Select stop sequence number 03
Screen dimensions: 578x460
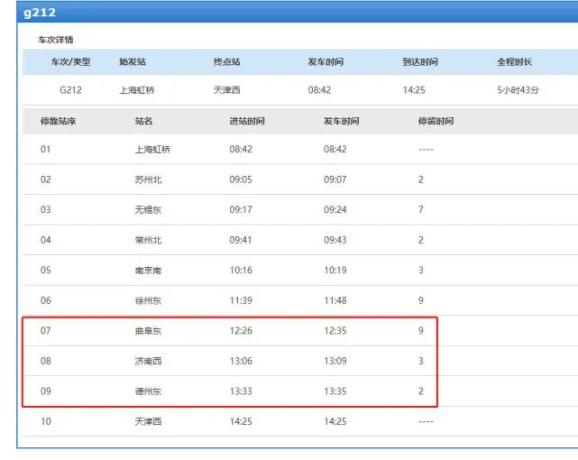coord(45,210)
